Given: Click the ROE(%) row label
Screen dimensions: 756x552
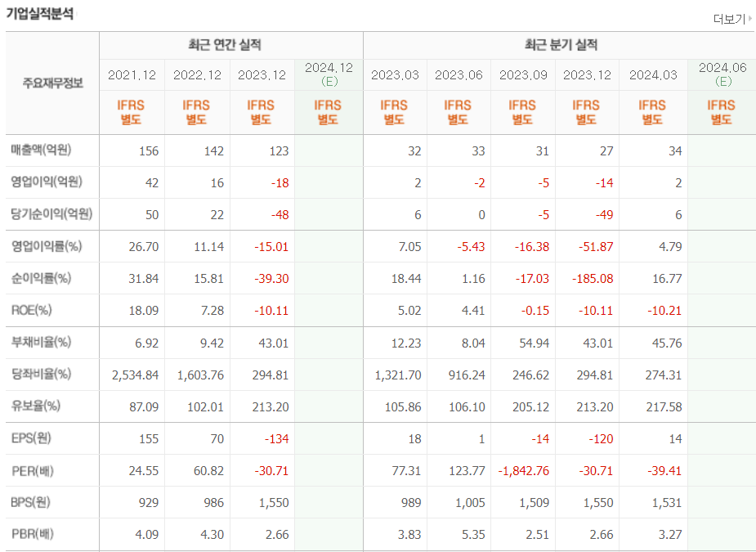Looking at the screenshot, I should 31,310.
